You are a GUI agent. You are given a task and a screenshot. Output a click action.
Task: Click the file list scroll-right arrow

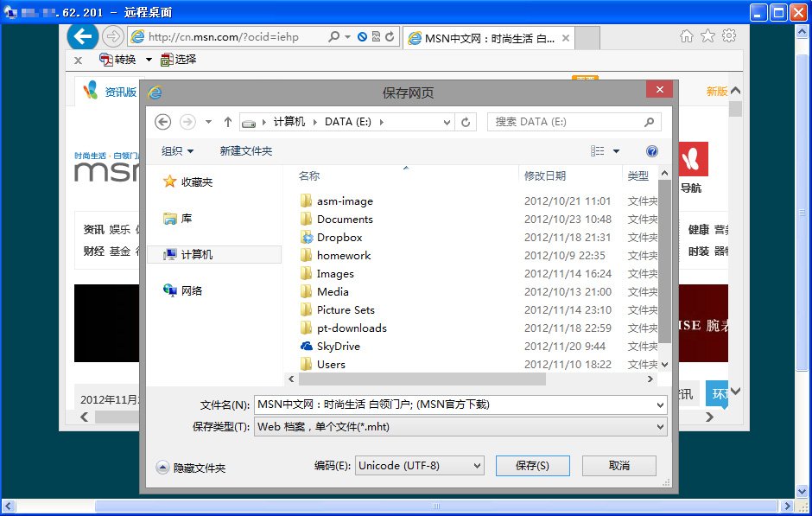650,379
